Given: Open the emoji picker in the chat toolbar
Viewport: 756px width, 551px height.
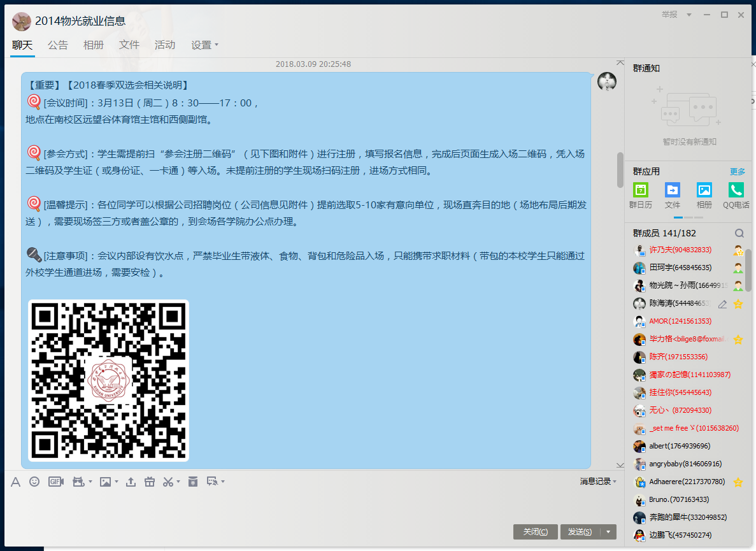Looking at the screenshot, I should (34, 482).
